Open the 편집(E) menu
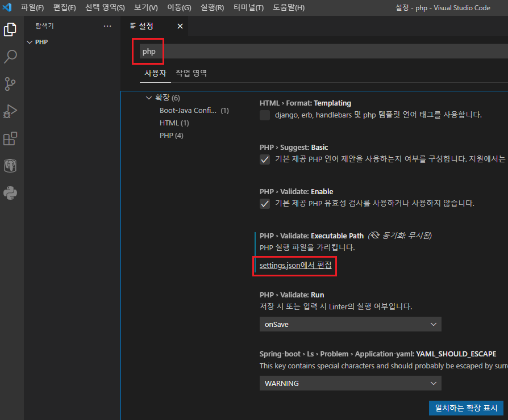 64,7
